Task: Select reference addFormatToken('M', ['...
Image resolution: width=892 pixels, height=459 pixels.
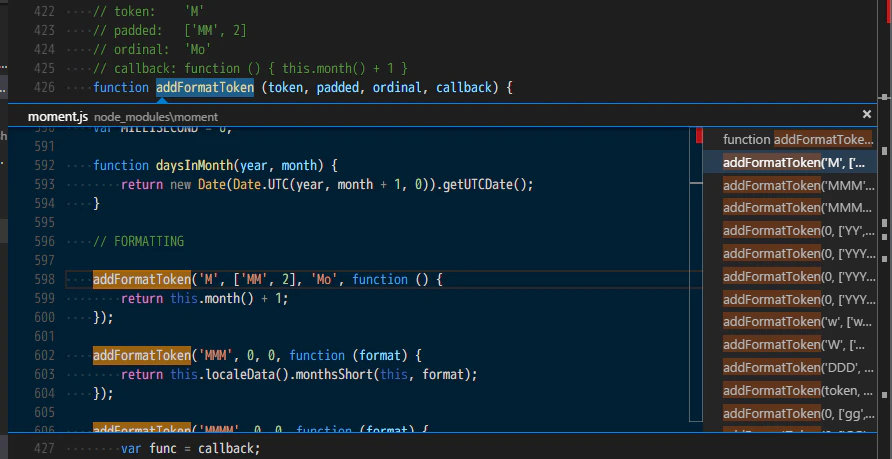Action: coord(790,163)
